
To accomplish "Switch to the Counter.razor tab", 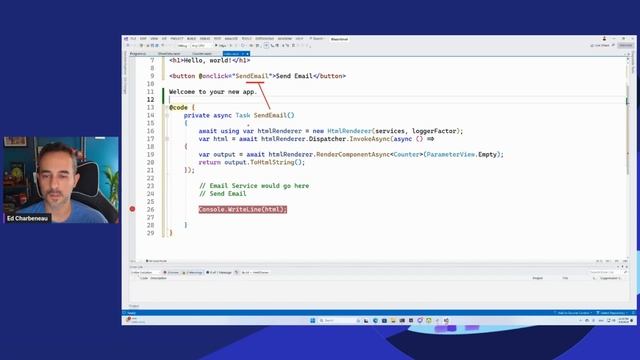I will click(x=202, y=54).
